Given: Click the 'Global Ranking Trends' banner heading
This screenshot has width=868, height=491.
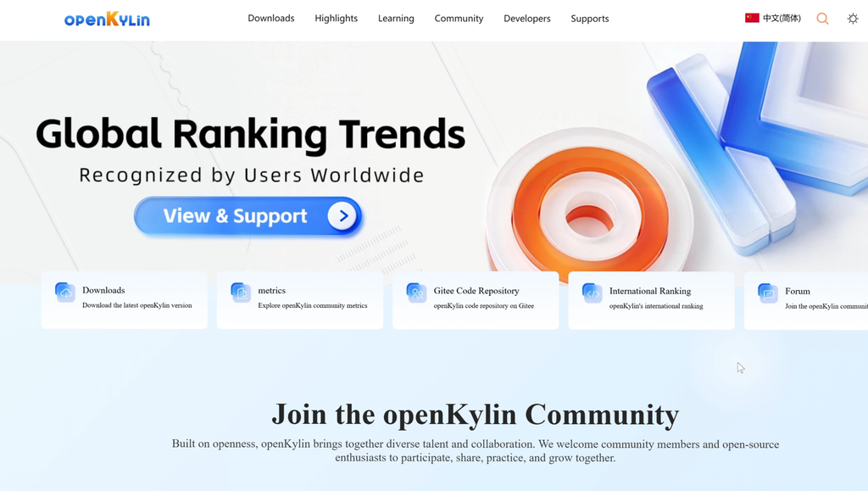Looking at the screenshot, I should pos(250,135).
